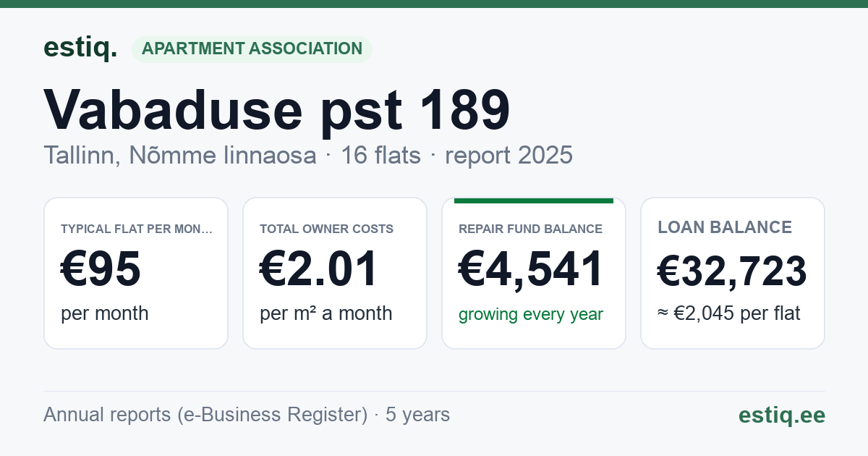Click the 'per m² a month' caption

pyautogui.click(x=326, y=313)
